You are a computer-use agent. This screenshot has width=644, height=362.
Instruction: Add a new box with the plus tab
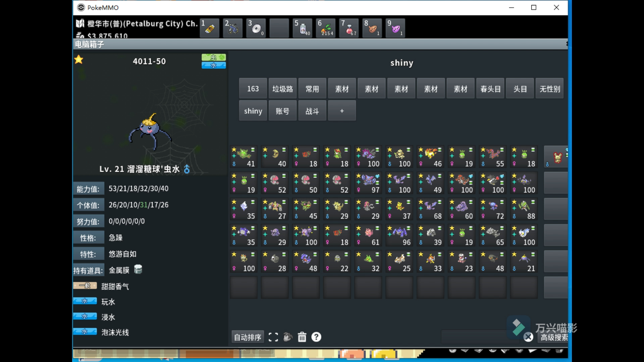click(x=342, y=111)
